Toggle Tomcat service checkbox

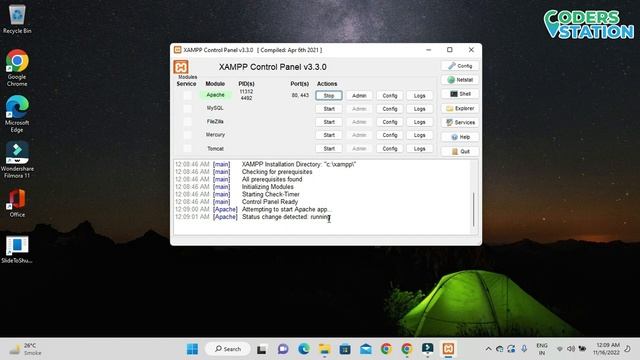click(x=187, y=148)
